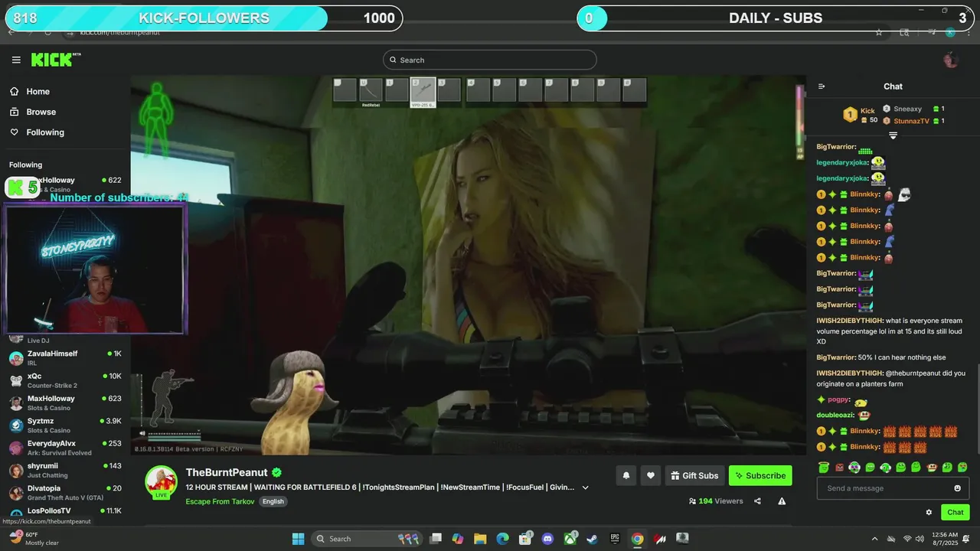Viewport: 980px width, 551px height.
Task: Open Steam from taskbar
Action: pos(592,539)
